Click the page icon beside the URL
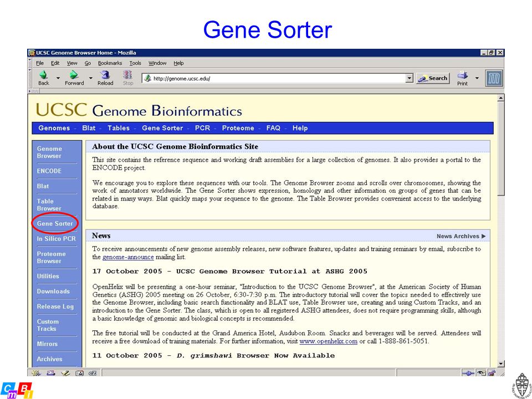Viewport: 532px width, 399px height. tap(147, 78)
